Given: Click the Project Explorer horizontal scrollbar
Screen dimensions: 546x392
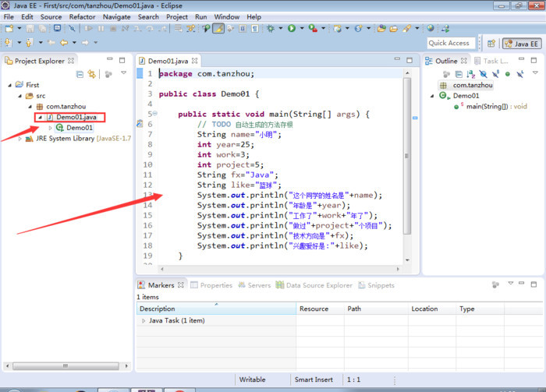Looking at the screenshot, I should click(66, 366).
